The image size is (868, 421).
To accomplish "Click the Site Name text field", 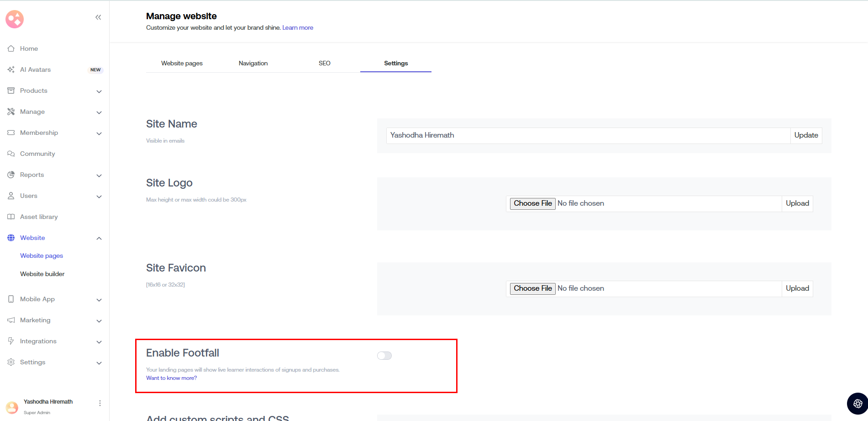I will point(588,135).
